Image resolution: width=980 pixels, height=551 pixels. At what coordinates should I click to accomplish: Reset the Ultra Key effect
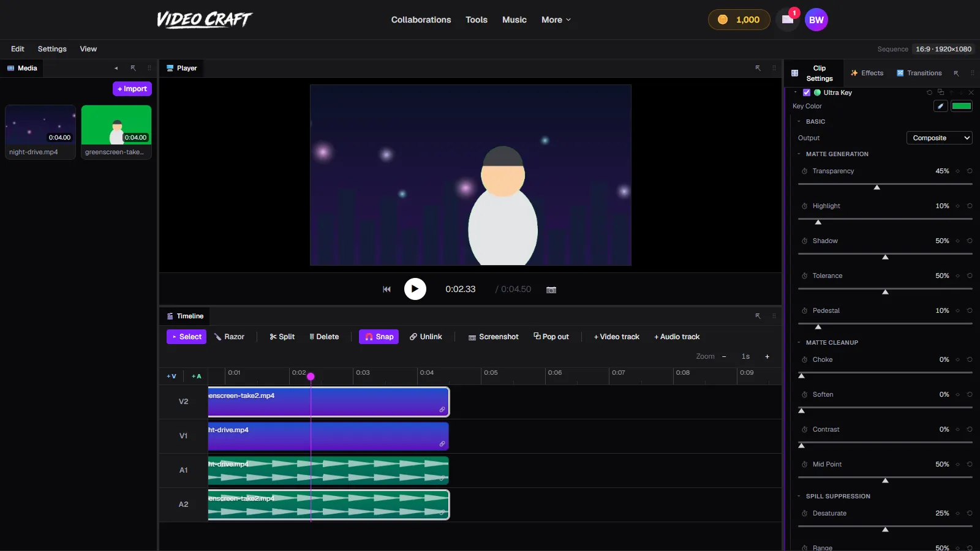point(929,92)
